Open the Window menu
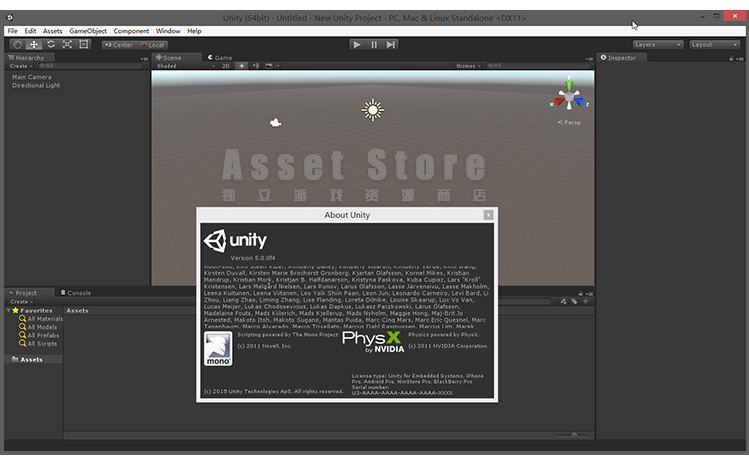This screenshot has width=749, height=466. 168,31
